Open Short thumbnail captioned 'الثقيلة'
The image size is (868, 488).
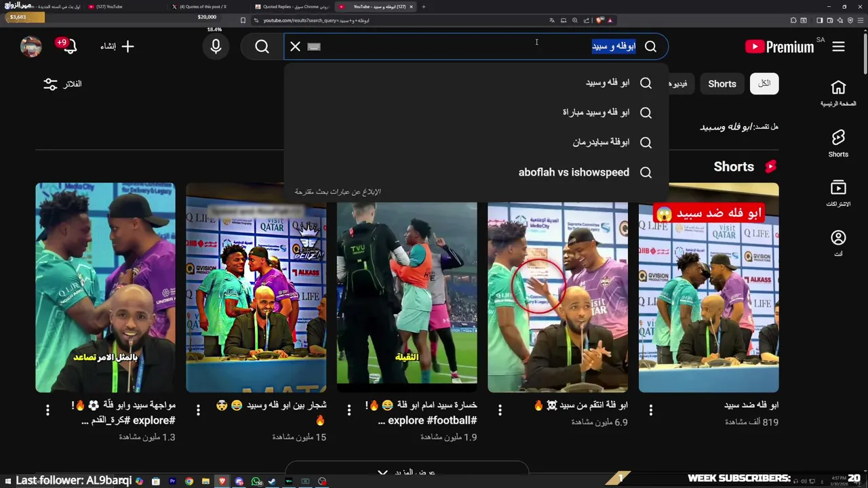click(407, 287)
